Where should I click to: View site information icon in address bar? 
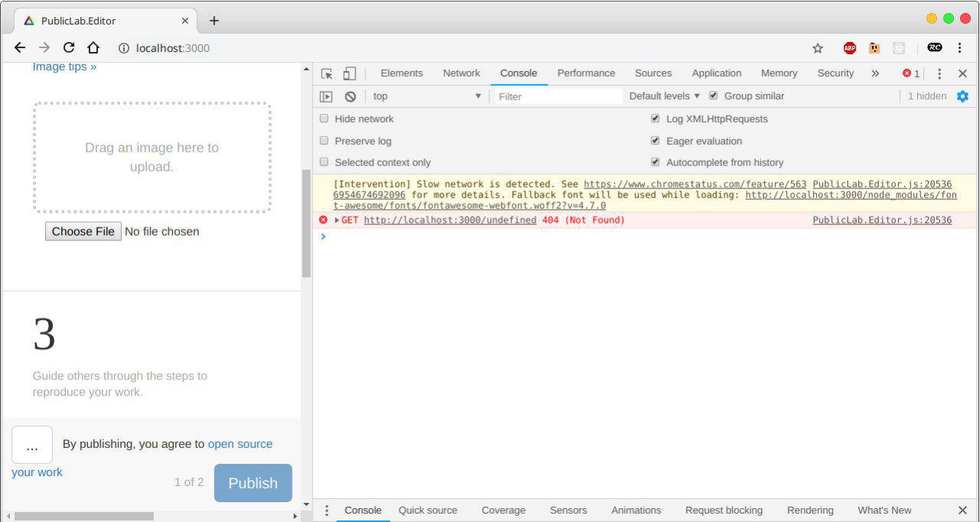(x=123, y=48)
